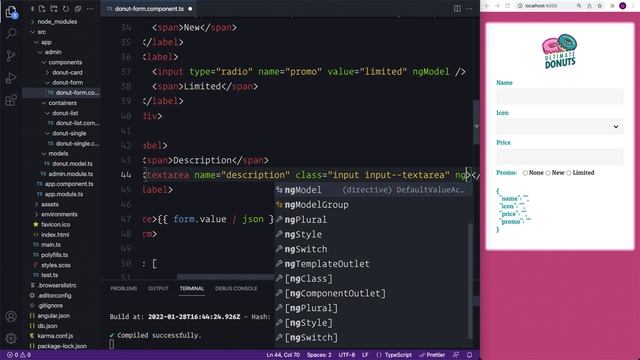Click UTF-8 encoding in status bar
This screenshot has height=360, width=640.
[347, 355]
